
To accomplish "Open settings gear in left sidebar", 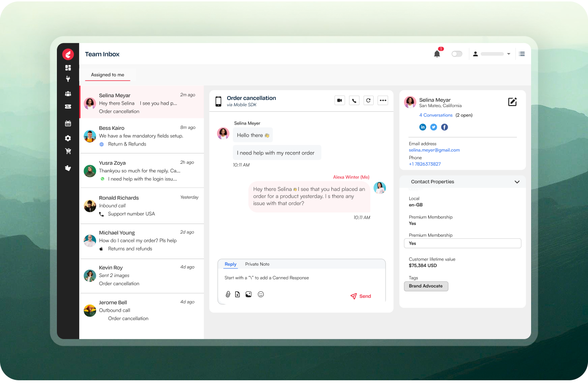I will pos(68,138).
